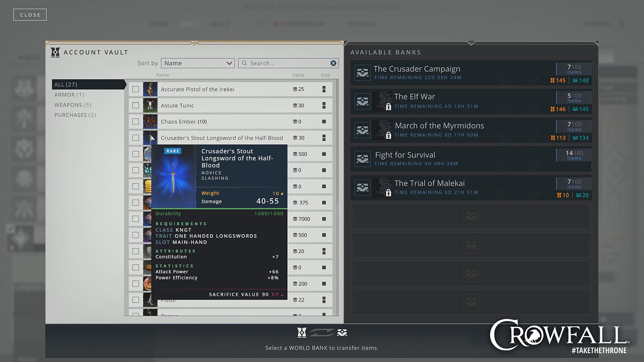Check the Crusader's Stout Longsword checkbox
The height and width of the screenshot is (362, 644).
coord(136,138)
